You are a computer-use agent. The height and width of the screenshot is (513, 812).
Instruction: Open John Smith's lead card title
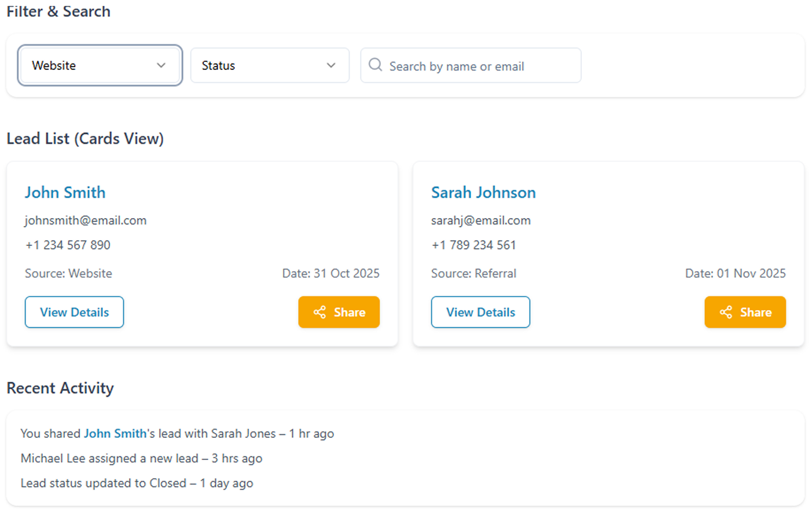[65, 193]
